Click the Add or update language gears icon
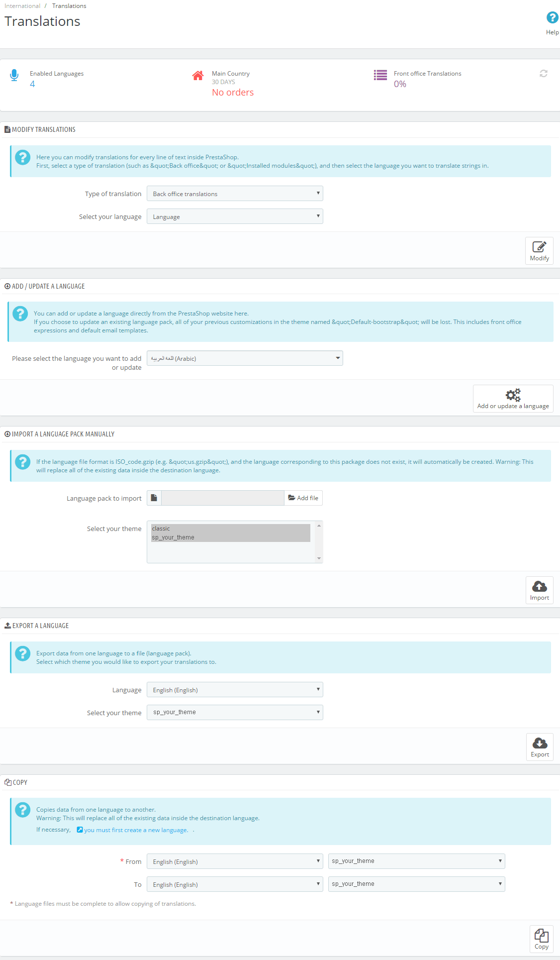 [x=513, y=395]
